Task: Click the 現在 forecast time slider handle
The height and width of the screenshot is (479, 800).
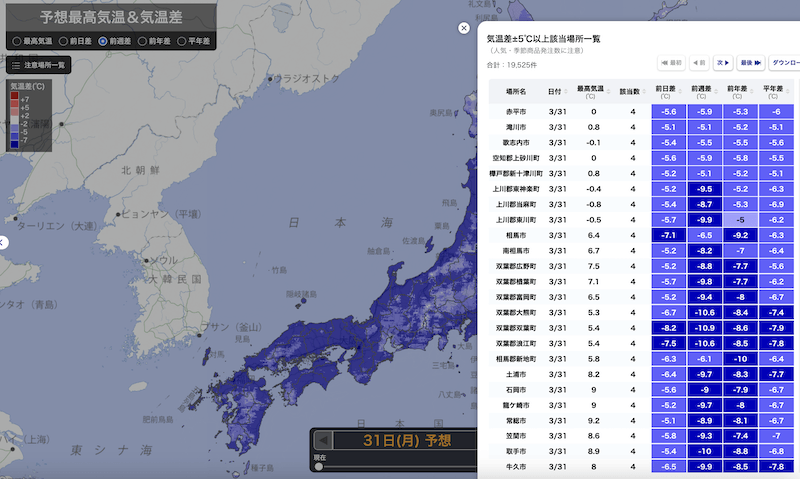Action: (x=319, y=466)
